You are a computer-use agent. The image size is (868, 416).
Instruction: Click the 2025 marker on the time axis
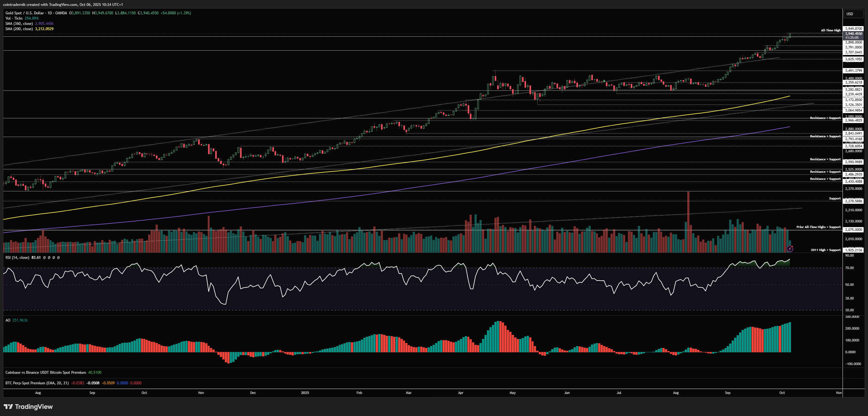(305, 393)
